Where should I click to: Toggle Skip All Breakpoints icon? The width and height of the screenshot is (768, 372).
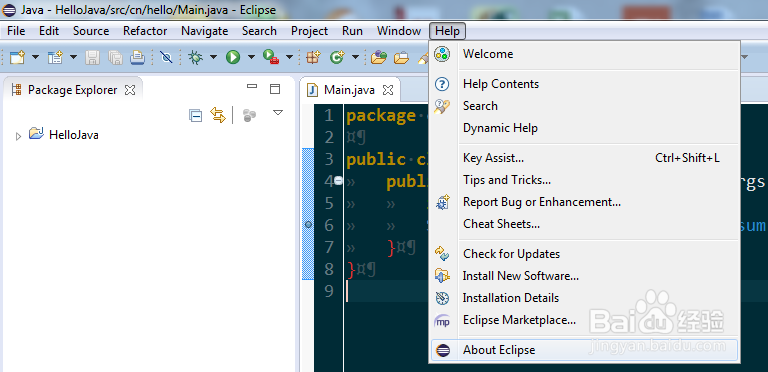(x=167, y=57)
